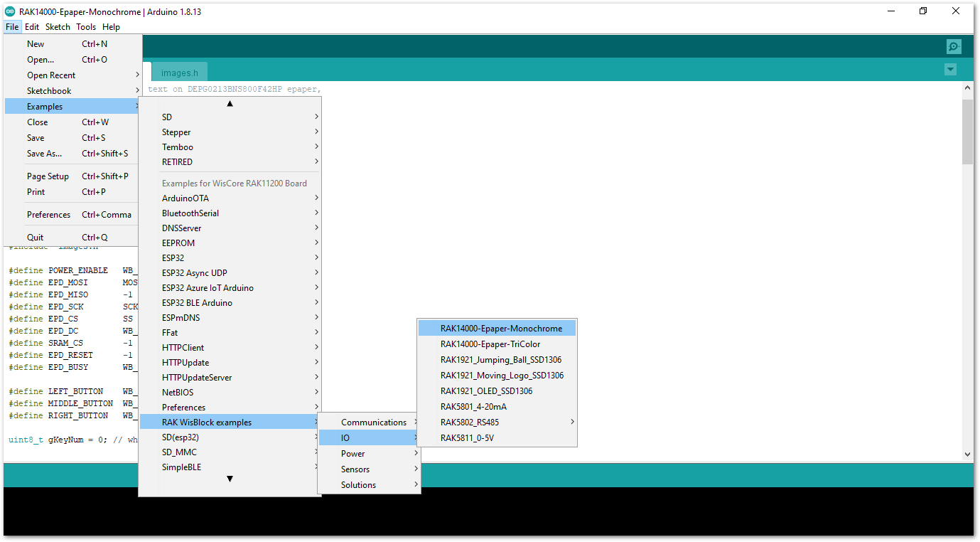Choose Save from the File menu
Viewport: 980px width, 542px height.
tap(72, 138)
